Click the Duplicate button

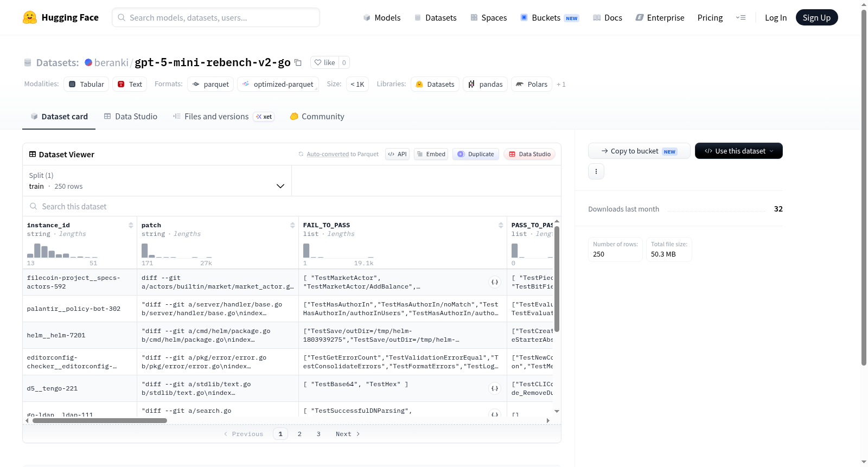pos(476,154)
